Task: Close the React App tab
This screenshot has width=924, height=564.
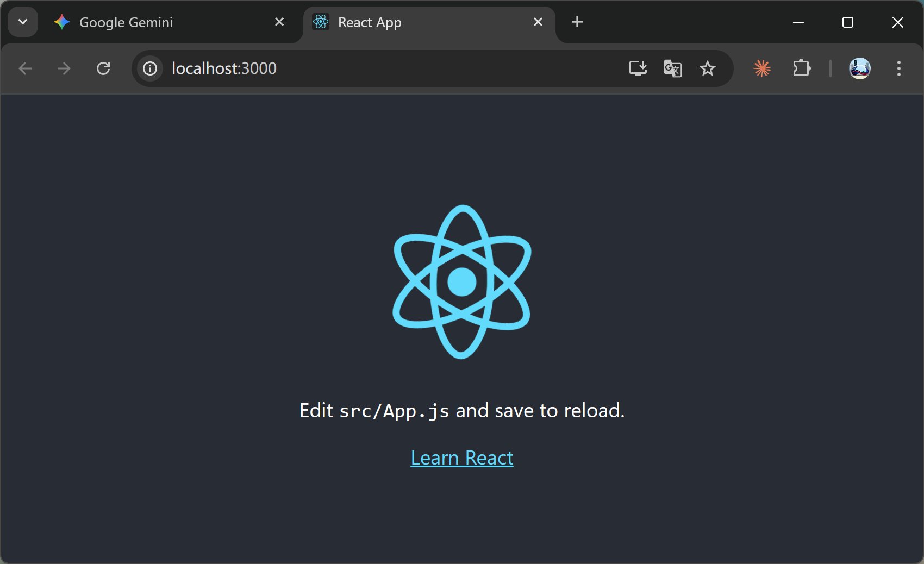Action: [x=538, y=22]
